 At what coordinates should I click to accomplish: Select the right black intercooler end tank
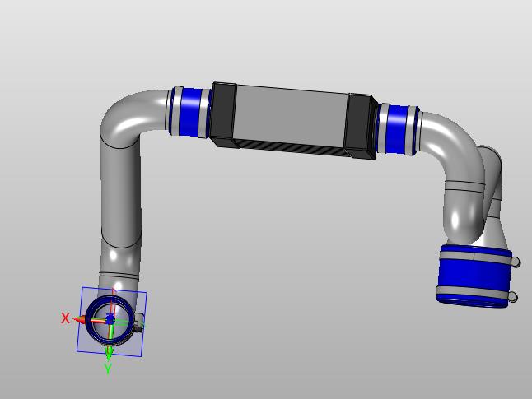pos(361,126)
